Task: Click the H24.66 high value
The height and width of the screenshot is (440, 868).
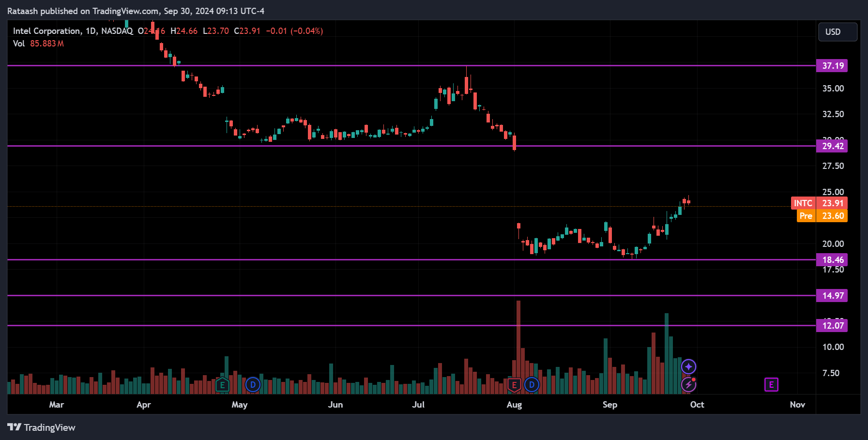Action: pos(184,31)
